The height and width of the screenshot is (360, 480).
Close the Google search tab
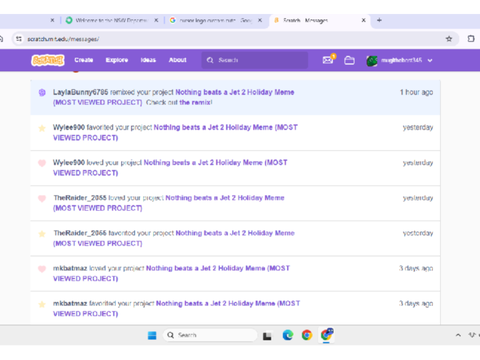coord(260,20)
